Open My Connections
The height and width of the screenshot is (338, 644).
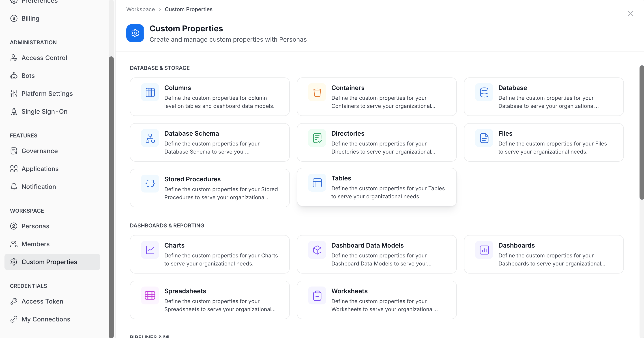(x=52, y=319)
